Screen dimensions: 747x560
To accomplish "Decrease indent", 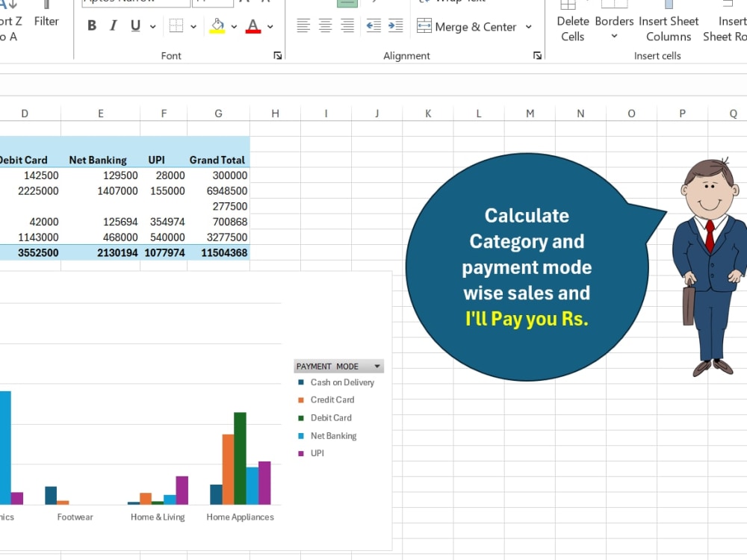I will pos(373,25).
